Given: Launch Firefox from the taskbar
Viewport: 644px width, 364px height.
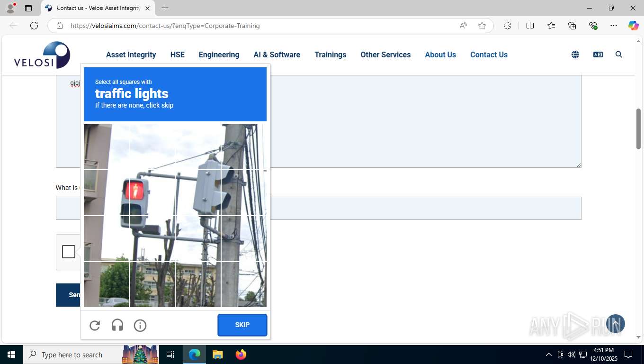Looking at the screenshot, I should click(241, 355).
